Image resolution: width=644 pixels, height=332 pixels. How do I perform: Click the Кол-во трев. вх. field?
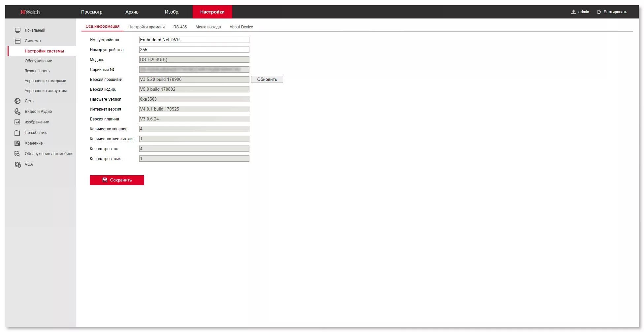pyautogui.click(x=194, y=149)
